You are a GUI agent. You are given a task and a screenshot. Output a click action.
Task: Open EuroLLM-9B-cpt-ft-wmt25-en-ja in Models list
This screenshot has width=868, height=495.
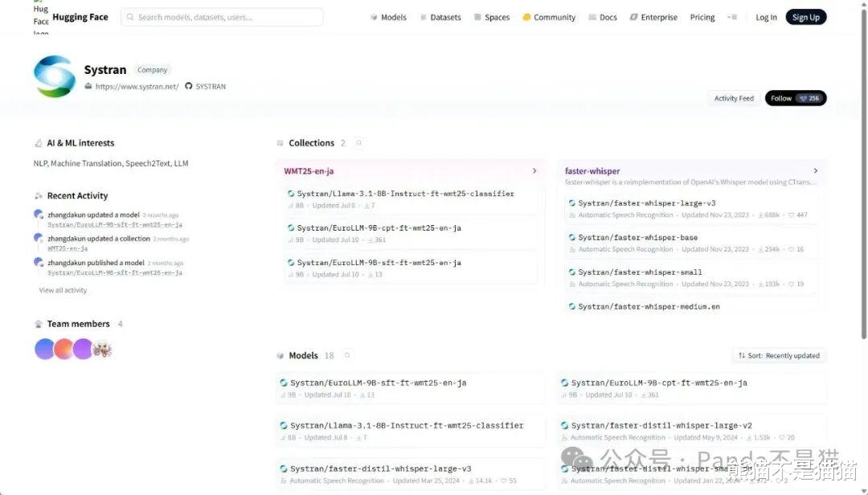[691, 388]
